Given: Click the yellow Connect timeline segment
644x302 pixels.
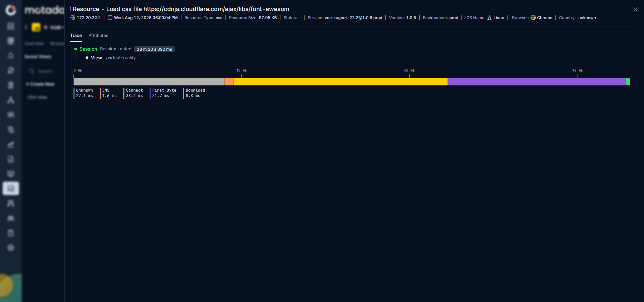Looking at the screenshot, I should 340,82.
